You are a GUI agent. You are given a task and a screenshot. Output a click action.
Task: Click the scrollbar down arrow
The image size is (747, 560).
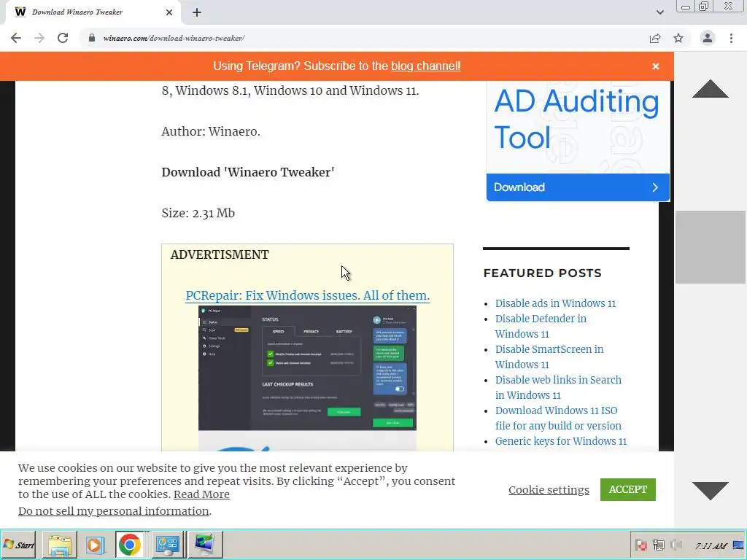pyautogui.click(x=711, y=491)
